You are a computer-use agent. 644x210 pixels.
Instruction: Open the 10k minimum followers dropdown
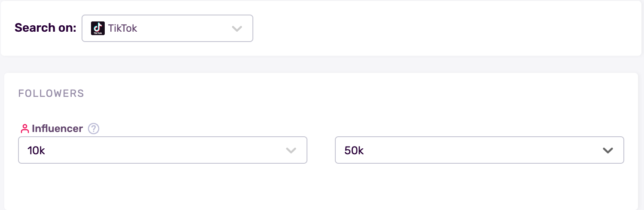point(163,150)
